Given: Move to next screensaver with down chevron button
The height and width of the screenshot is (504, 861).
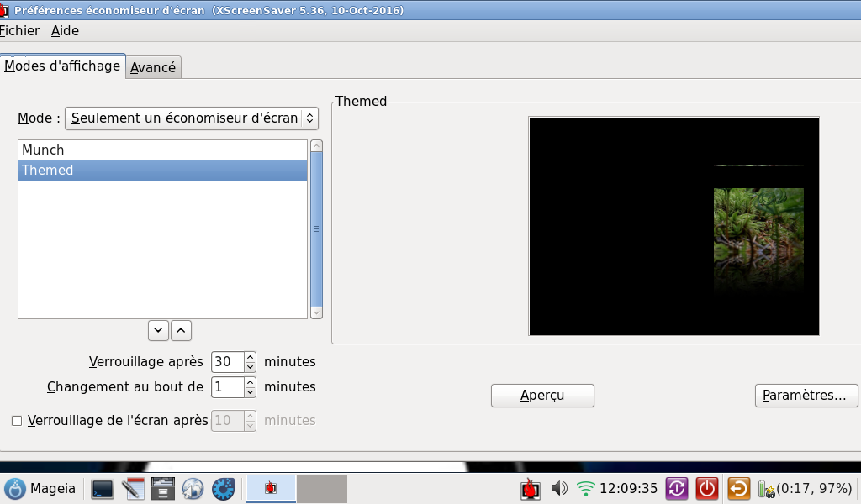Looking at the screenshot, I should pyautogui.click(x=158, y=330).
